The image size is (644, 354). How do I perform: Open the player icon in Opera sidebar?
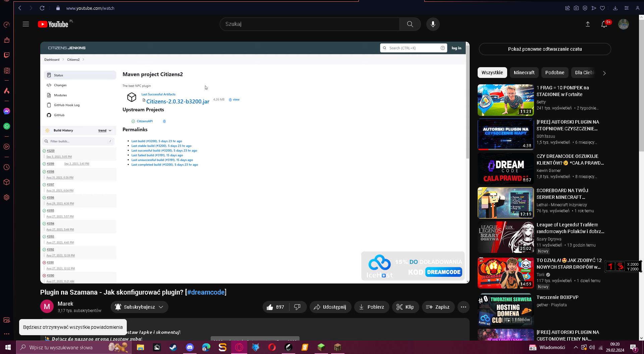coord(7,147)
